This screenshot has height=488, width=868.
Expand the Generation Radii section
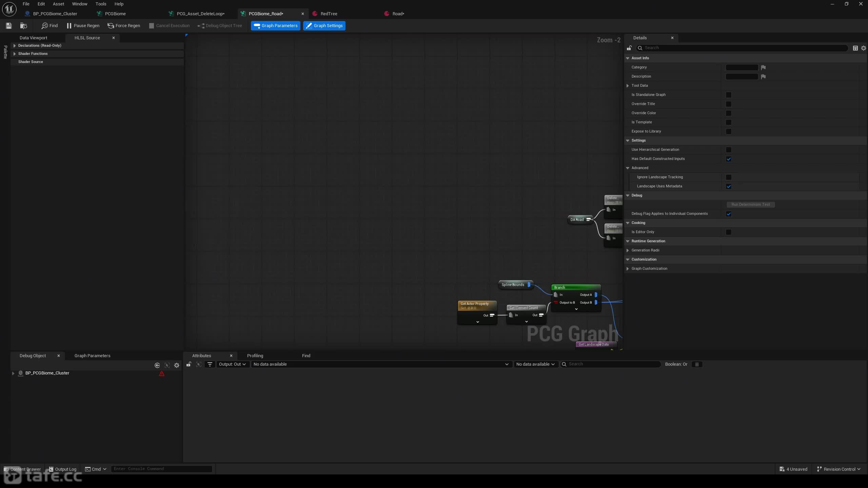click(628, 250)
